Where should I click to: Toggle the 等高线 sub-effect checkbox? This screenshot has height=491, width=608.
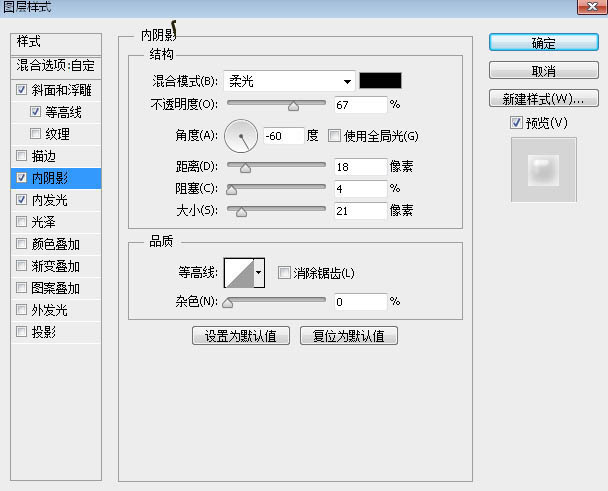[35, 112]
